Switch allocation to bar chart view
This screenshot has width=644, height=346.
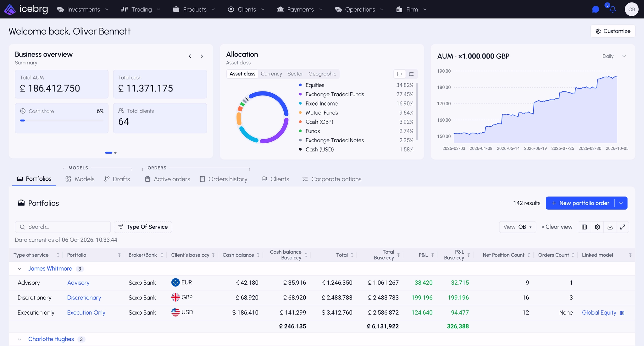tap(399, 74)
